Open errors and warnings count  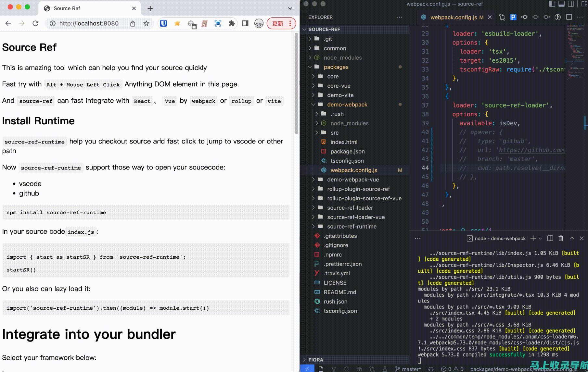(x=452, y=369)
